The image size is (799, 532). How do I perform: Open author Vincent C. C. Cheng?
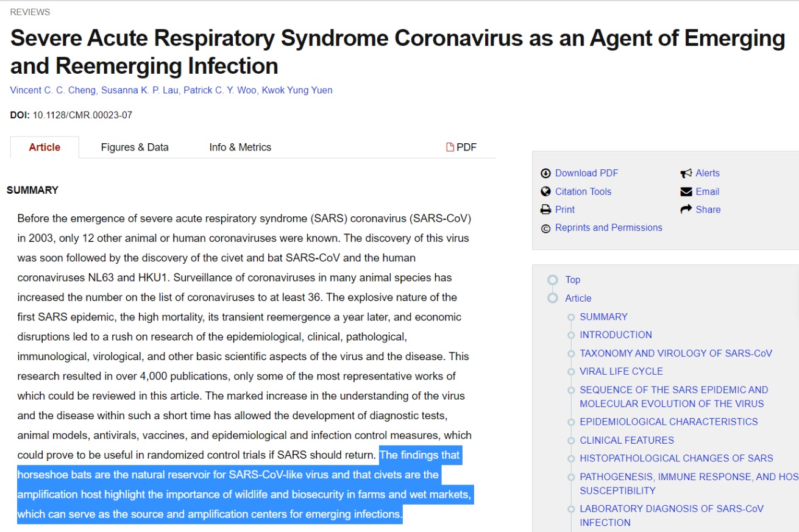(53, 90)
